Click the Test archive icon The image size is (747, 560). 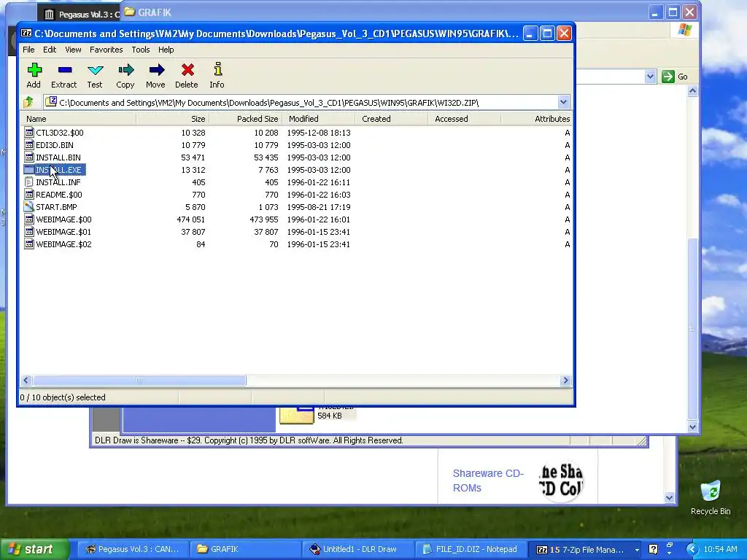(x=96, y=71)
